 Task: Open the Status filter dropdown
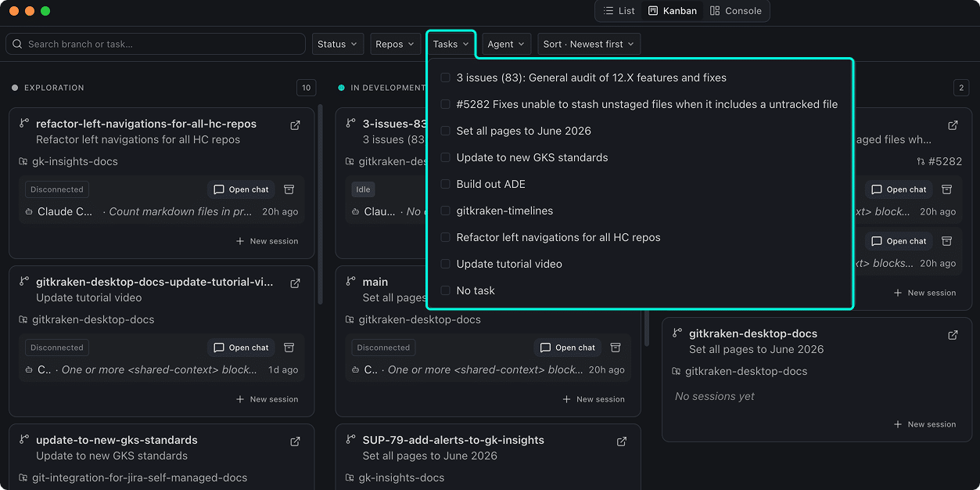click(x=338, y=44)
